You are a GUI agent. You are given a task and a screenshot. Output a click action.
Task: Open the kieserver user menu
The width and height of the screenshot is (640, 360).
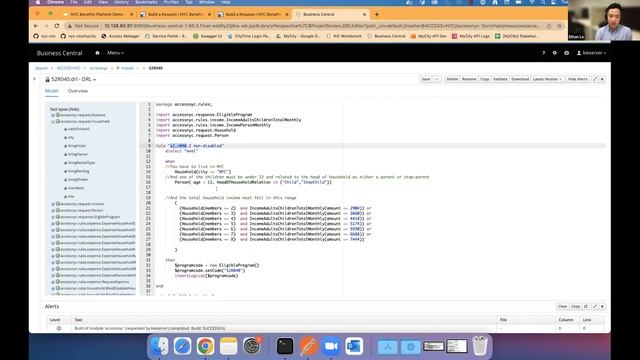[x=591, y=53]
